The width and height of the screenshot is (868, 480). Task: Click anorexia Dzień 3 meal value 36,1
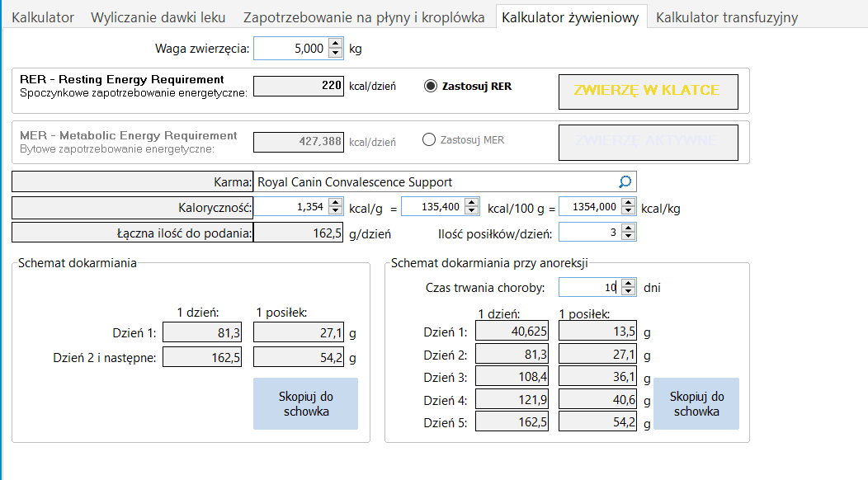click(x=598, y=376)
